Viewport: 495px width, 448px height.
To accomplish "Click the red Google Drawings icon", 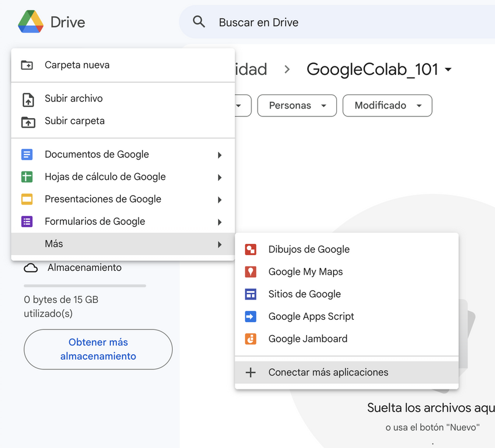I will tap(251, 249).
